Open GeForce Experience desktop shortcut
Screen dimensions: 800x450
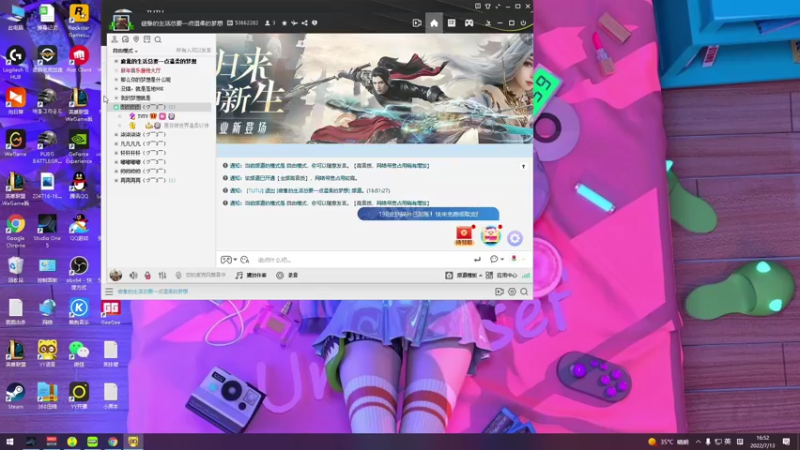pyautogui.click(x=79, y=146)
